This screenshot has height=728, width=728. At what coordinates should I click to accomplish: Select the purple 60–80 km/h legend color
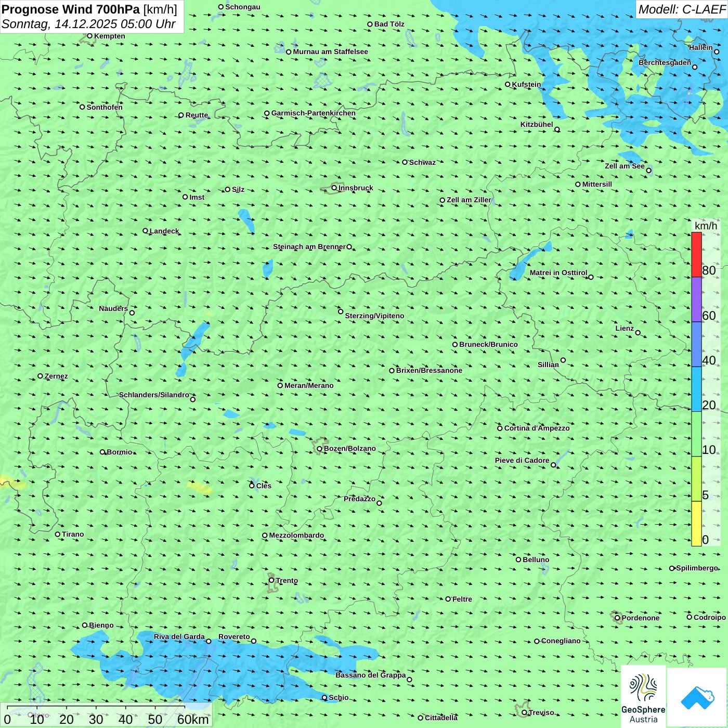point(696,300)
